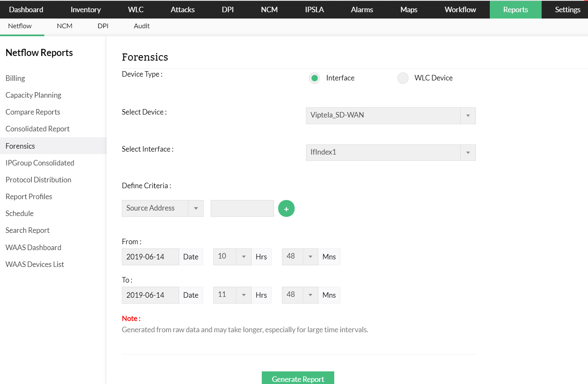Open the To Date picker button

pos(191,295)
